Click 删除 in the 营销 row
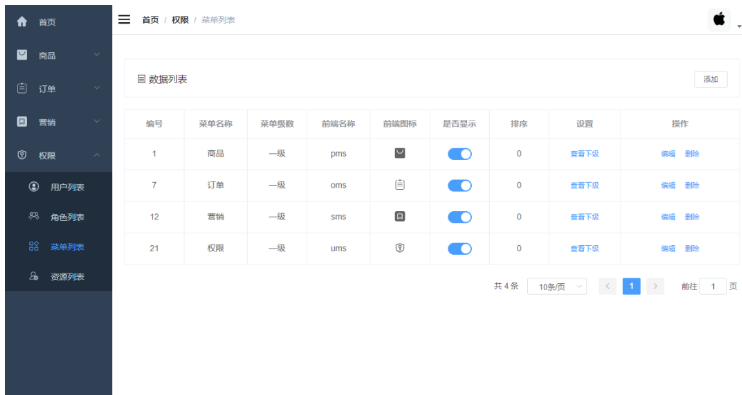742x395 pixels. [692, 217]
